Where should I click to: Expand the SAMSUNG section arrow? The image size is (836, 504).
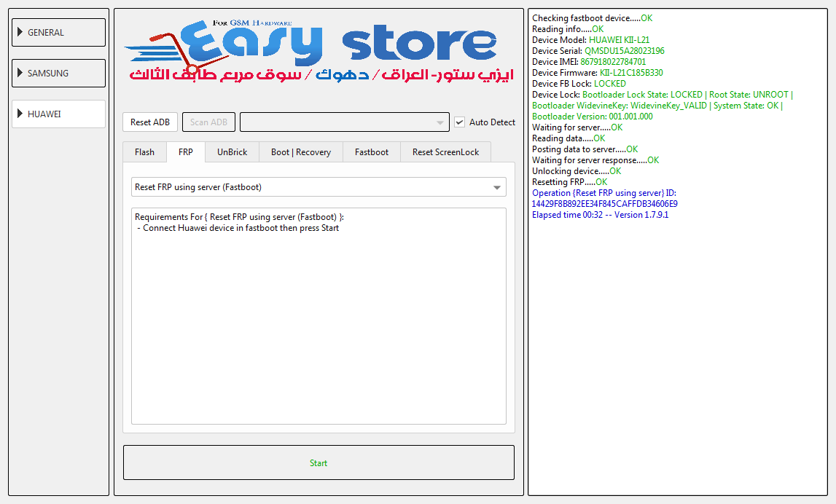coord(20,73)
